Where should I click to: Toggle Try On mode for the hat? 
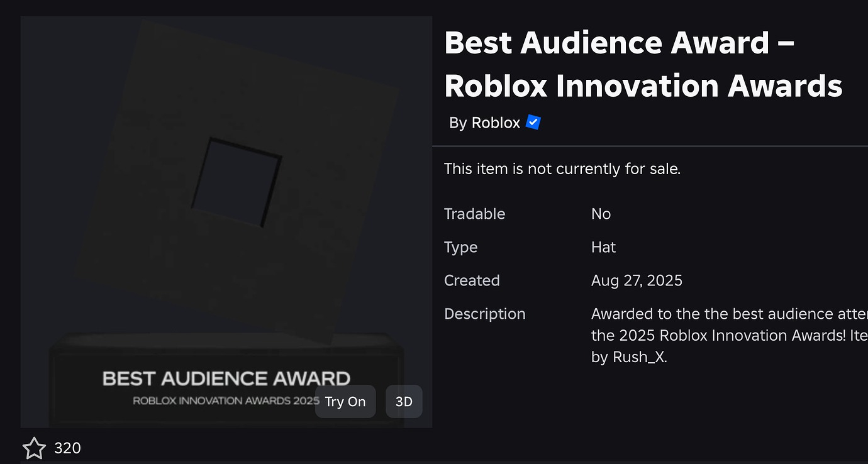click(345, 401)
